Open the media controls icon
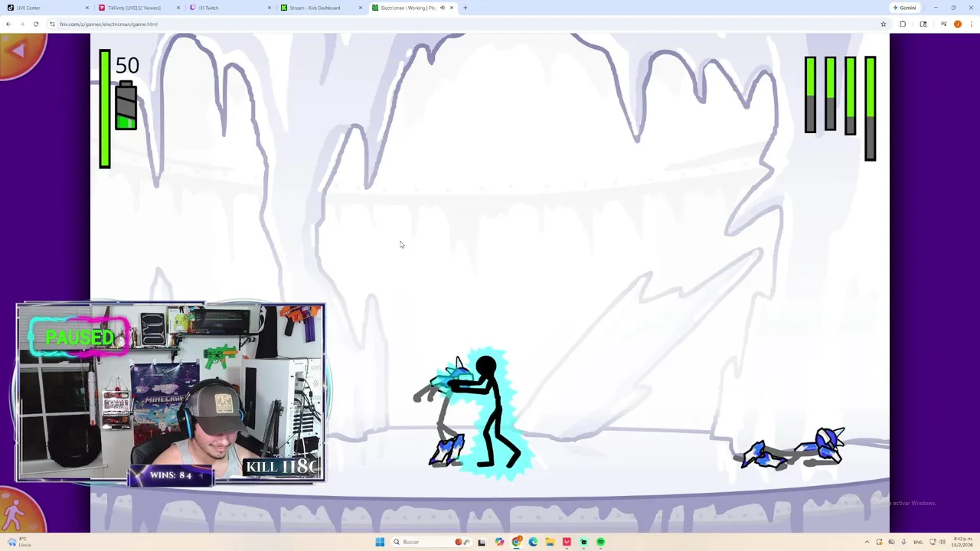Image resolution: width=980 pixels, height=551 pixels. 944,24
